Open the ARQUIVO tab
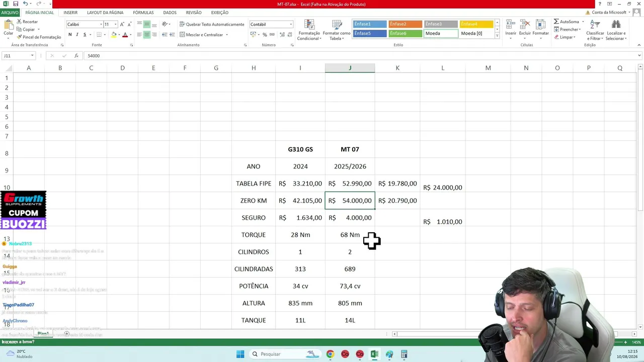644x362 pixels. [10, 13]
